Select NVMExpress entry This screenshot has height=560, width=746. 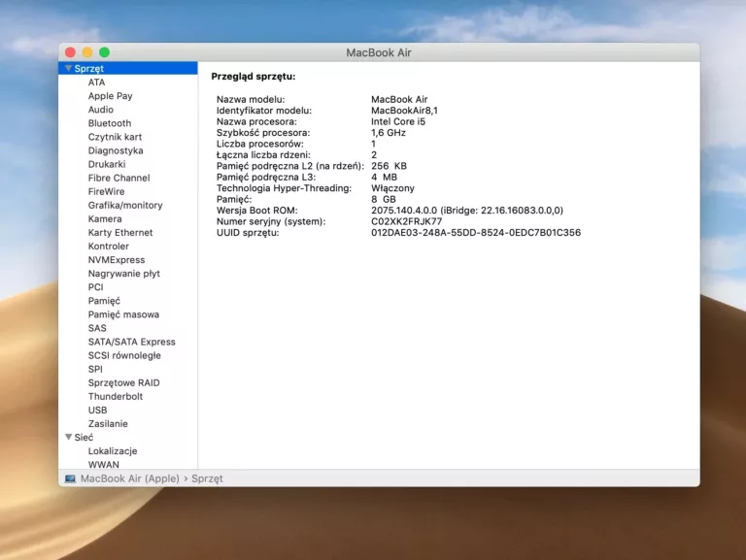pyautogui.click(x=117, y=260)
